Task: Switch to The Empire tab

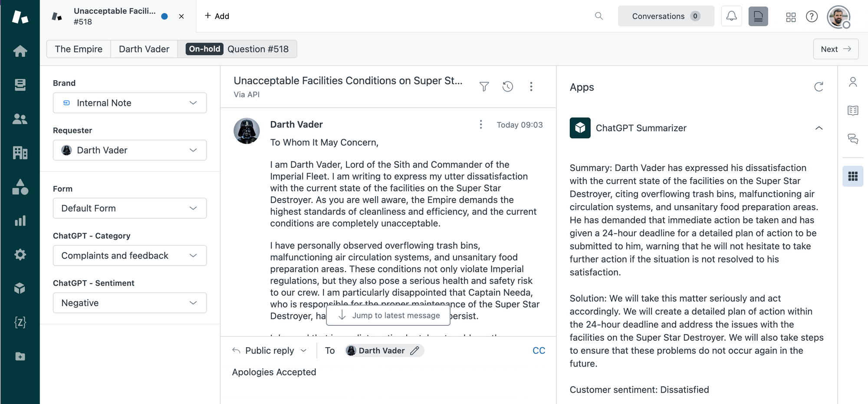Action: pyautogui.click(x=79, y=49)
